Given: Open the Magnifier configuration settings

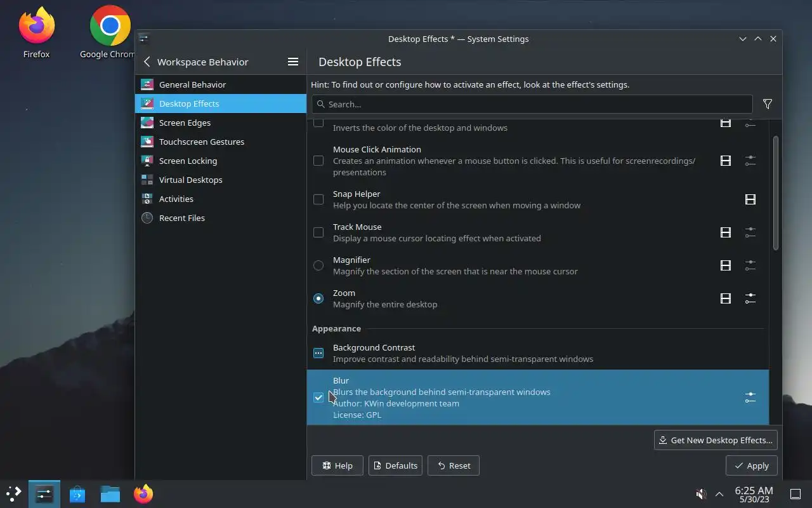Looking at the screenshot, I should pos(750,265).
